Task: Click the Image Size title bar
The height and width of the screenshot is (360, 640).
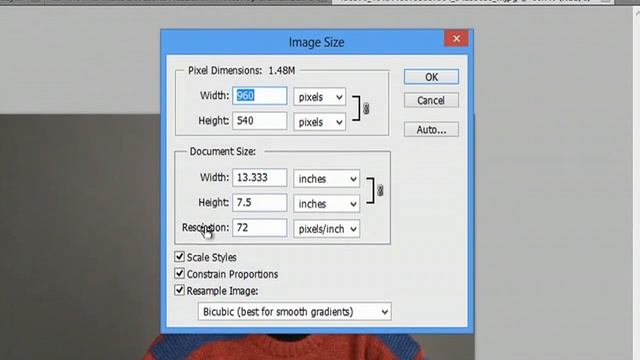Action: point(316,42)
